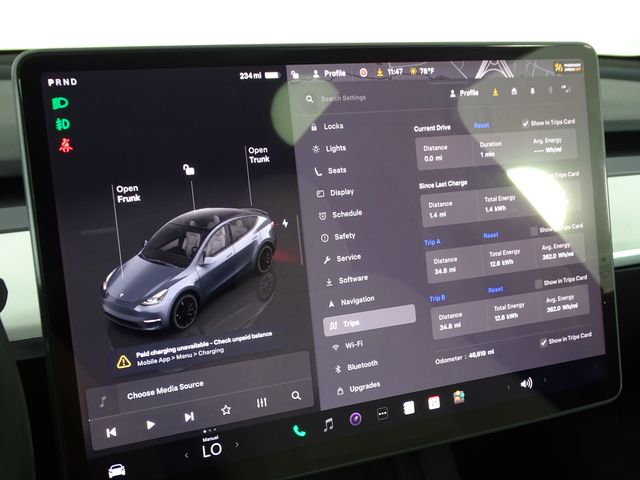Screen dimensions: 640x480
Task: Favorite the media with the star icon
Action: coord(226,410)
